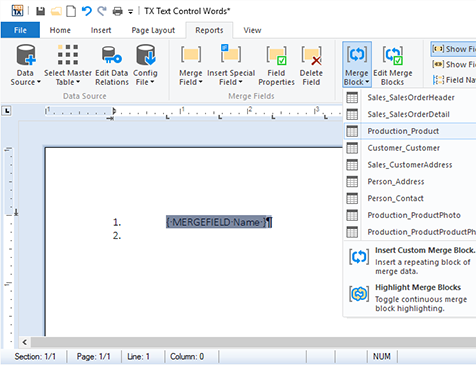476x365 pixels.
Task: Undo the last action
Action: 87,11
